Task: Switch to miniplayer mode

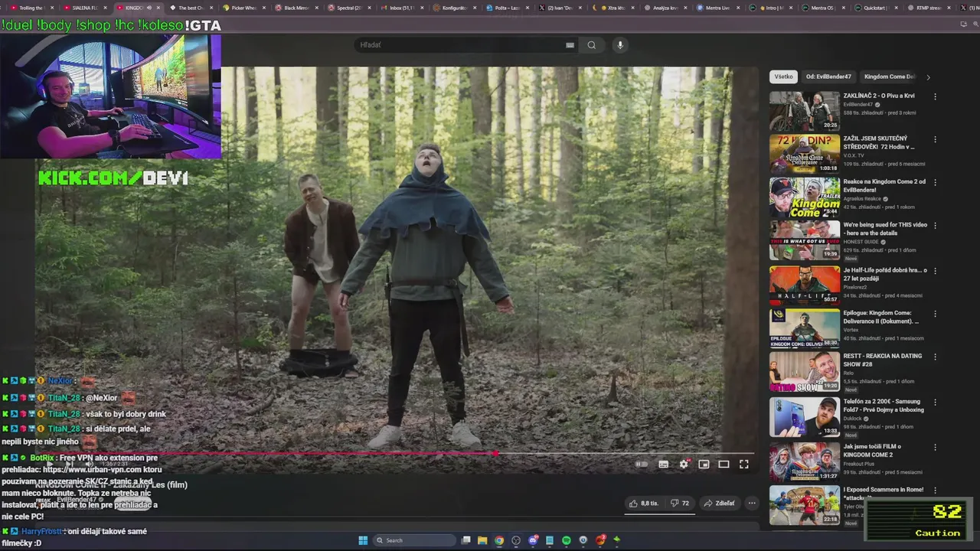Action: (704, 464)
